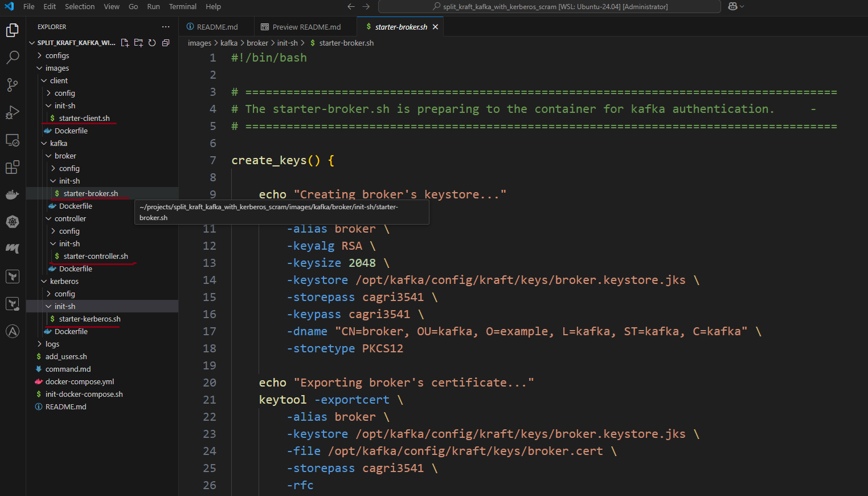
Task: Expand the configs folder
Action: coord(57,55)
